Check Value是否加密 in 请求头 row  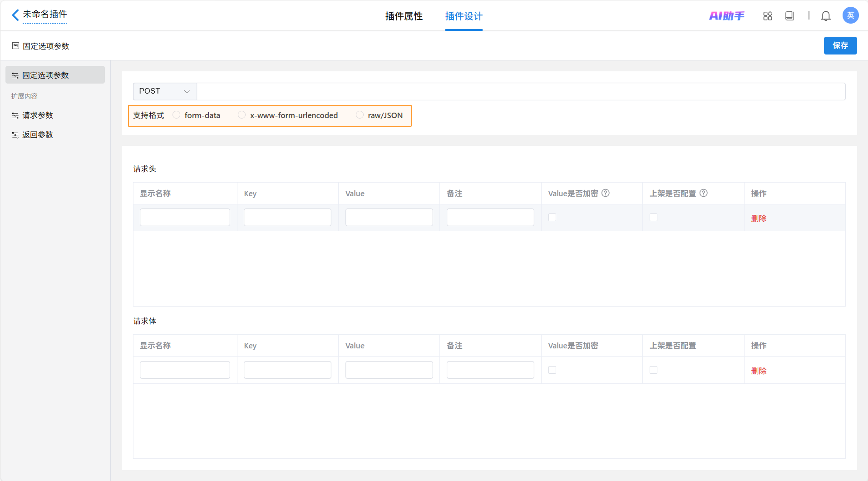pyautogui.click(x=552, y=218)
